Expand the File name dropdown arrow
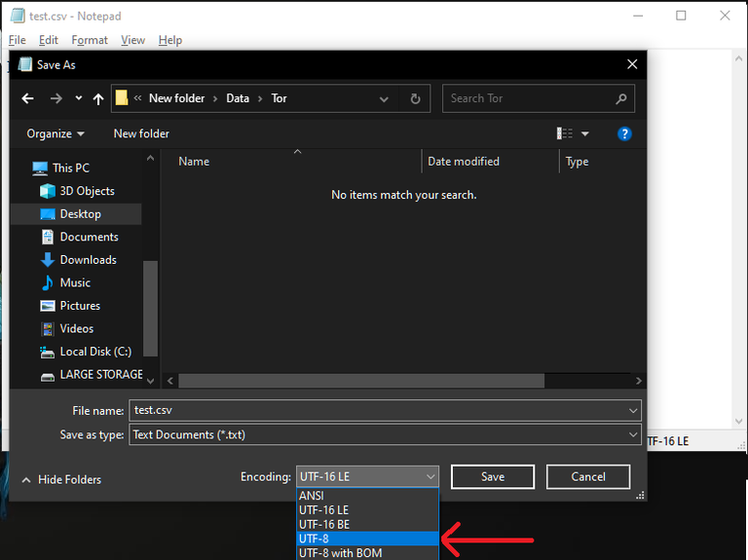Viewport: 748px width, 560px height. (633, 411)
